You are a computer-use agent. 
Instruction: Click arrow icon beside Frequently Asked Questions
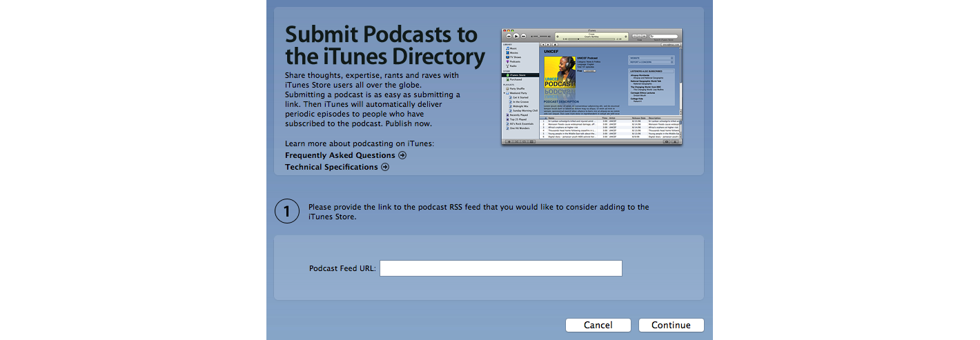(402, 155)
